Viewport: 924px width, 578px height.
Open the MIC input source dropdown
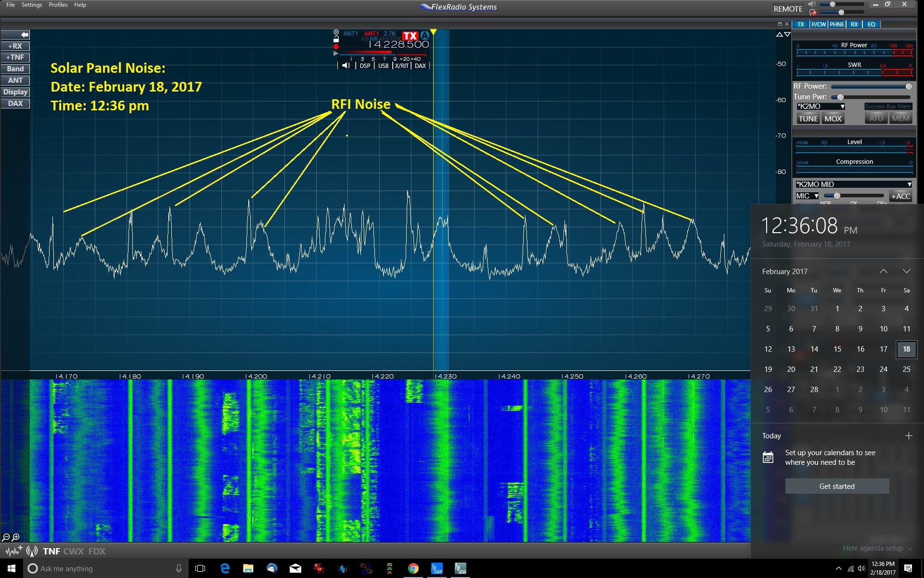(807, 196)
